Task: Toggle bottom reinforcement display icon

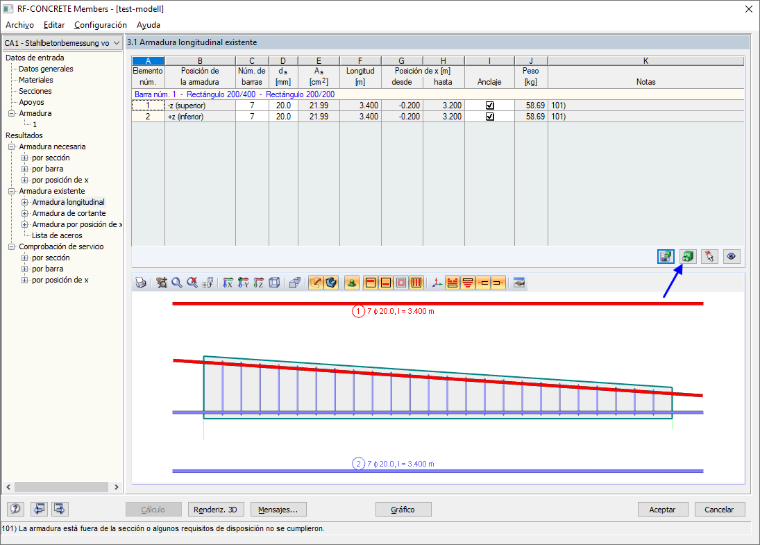Action: pos(386,283)
